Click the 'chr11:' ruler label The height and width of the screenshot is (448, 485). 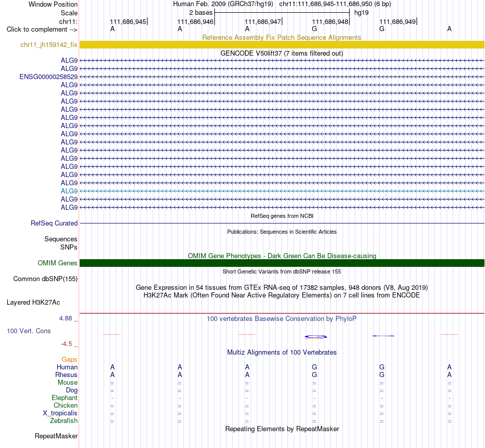click(x=68, y=21)
